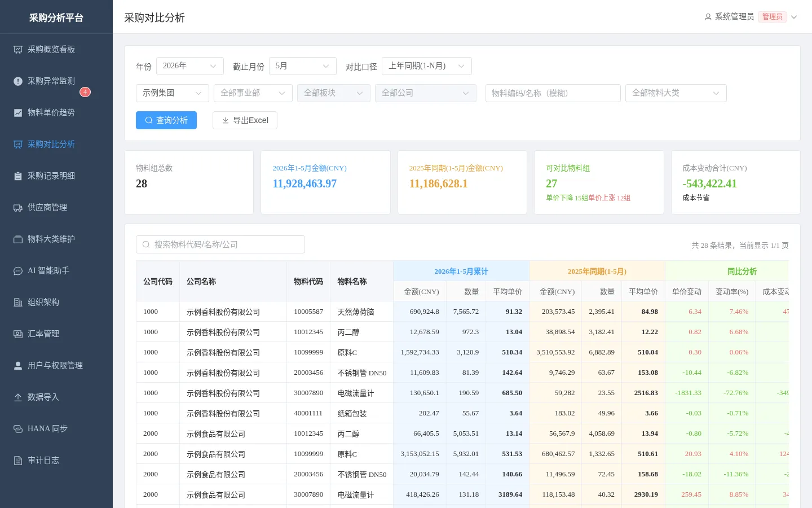Click the 管理员 role tag
The height and width of the screenshot is (508, 812).
click(x=773, y=17)
